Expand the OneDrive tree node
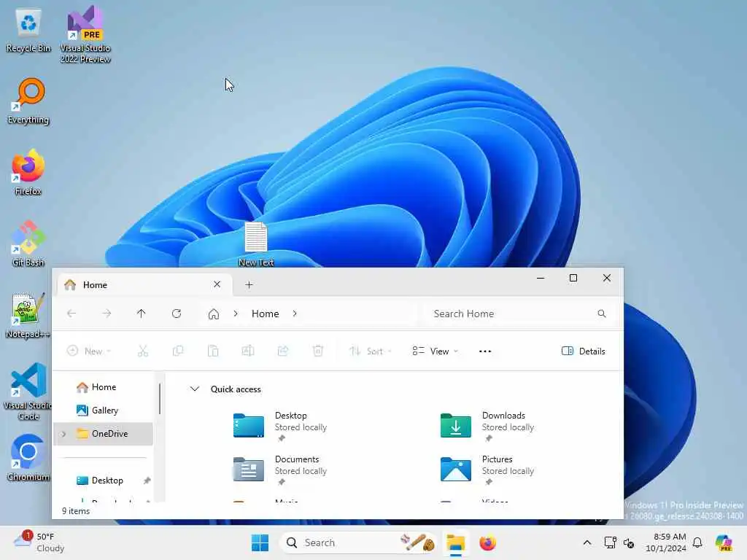This screenshot has height=560, width=747. [64, 434]
